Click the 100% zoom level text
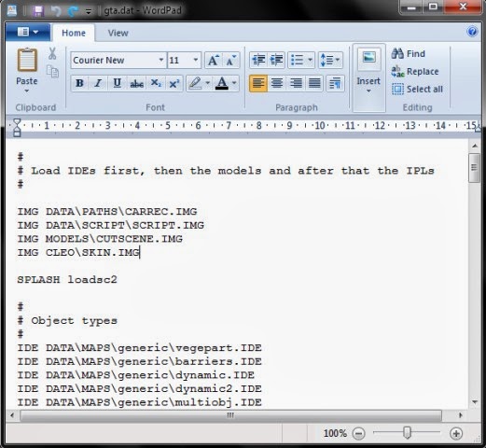 (x=335, y=433)
